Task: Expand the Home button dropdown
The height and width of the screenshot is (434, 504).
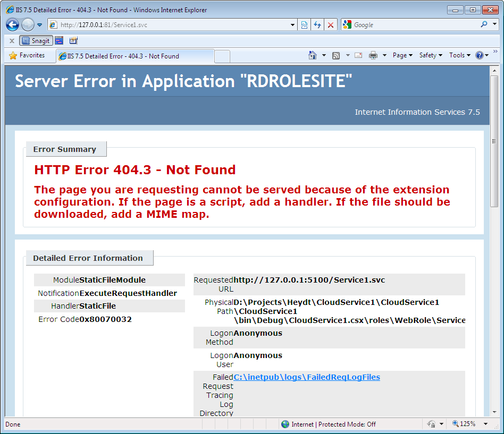Action: (x=324, y=55)
